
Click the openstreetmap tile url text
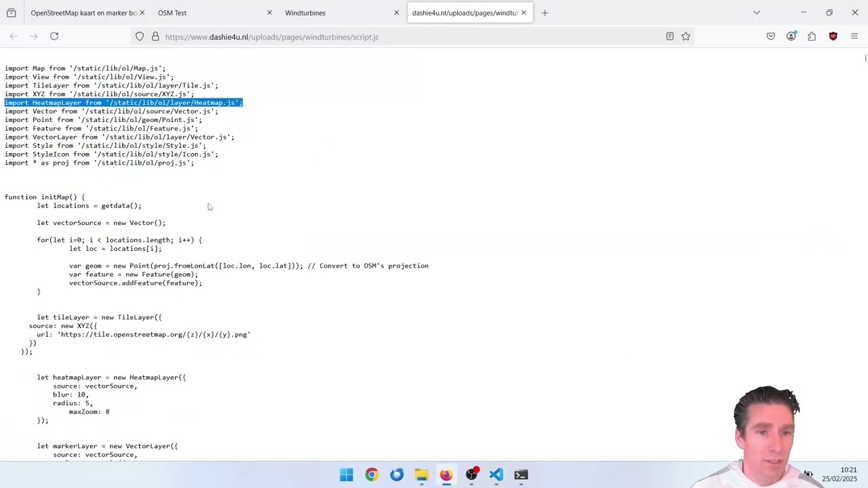[155, 334]
